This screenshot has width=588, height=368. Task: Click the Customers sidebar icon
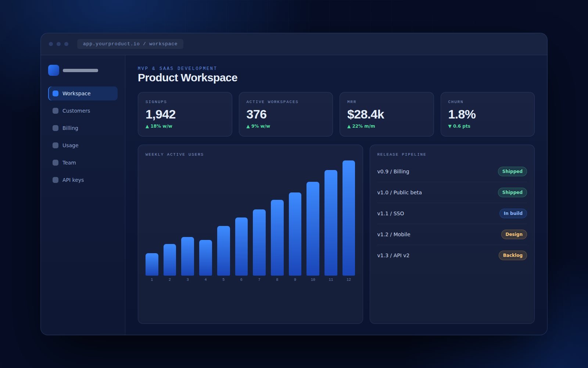tap(55, 111)
